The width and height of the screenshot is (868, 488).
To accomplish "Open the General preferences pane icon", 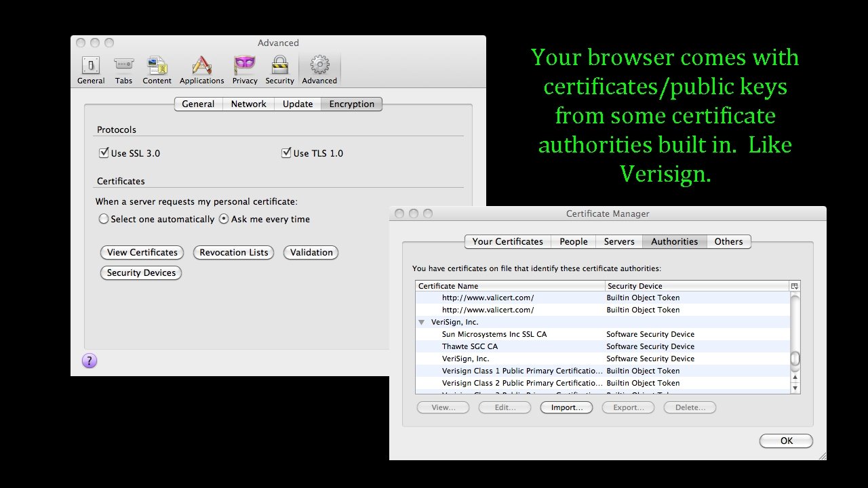I will click(90, 68).
